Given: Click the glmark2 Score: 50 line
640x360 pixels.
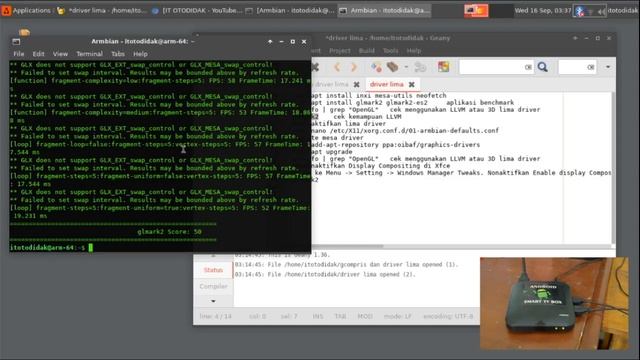Looking at the screenshot, I should click(169, 231).
